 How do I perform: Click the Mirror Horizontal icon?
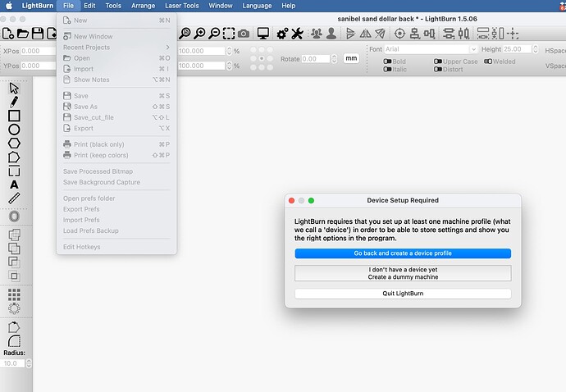point(365,34)
